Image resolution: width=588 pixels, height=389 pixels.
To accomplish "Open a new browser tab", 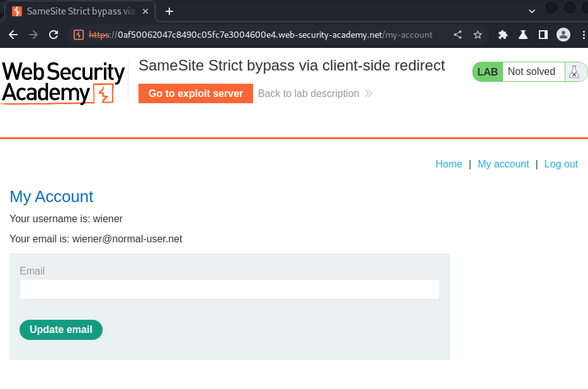I will [169, 11].
